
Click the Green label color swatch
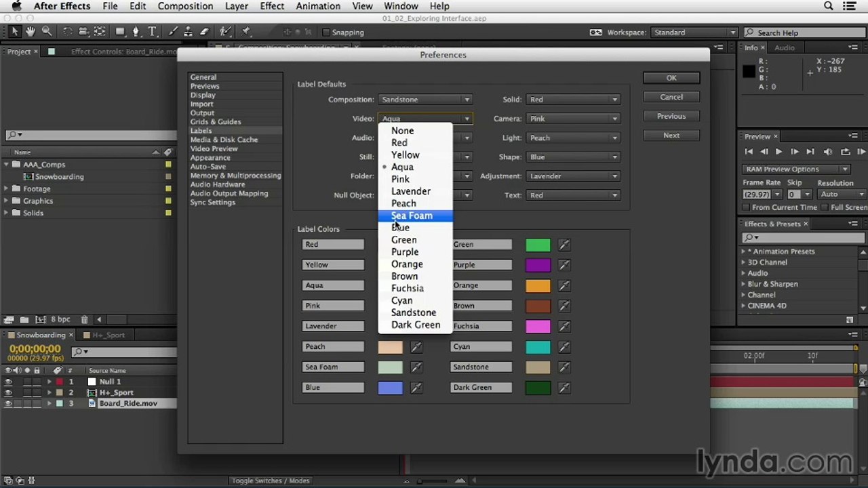(x=538, y=245)
